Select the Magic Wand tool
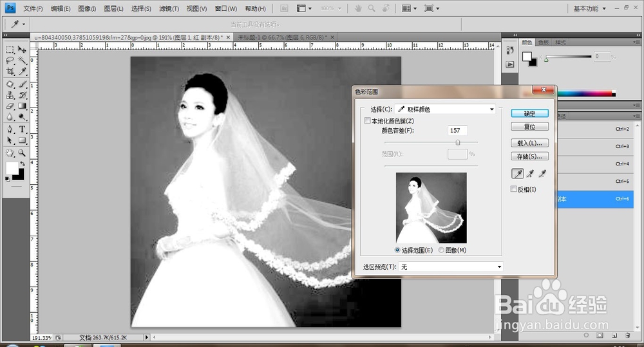 pos(22,61)
